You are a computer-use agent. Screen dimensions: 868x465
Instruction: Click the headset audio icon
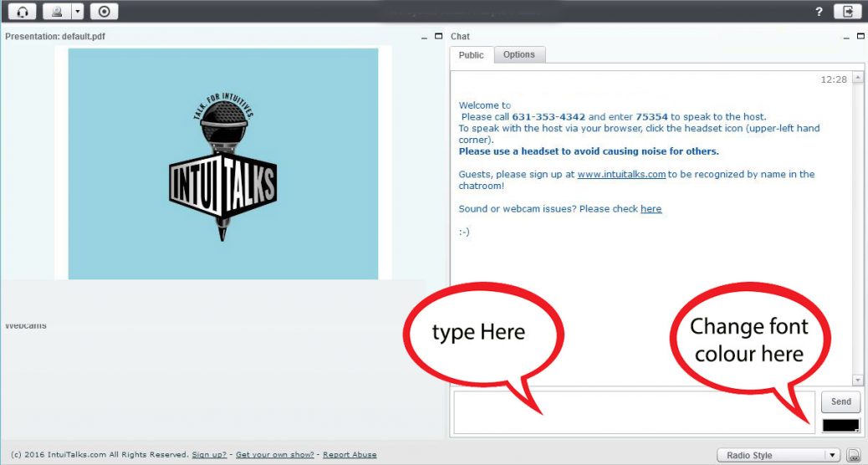(22, 12)
